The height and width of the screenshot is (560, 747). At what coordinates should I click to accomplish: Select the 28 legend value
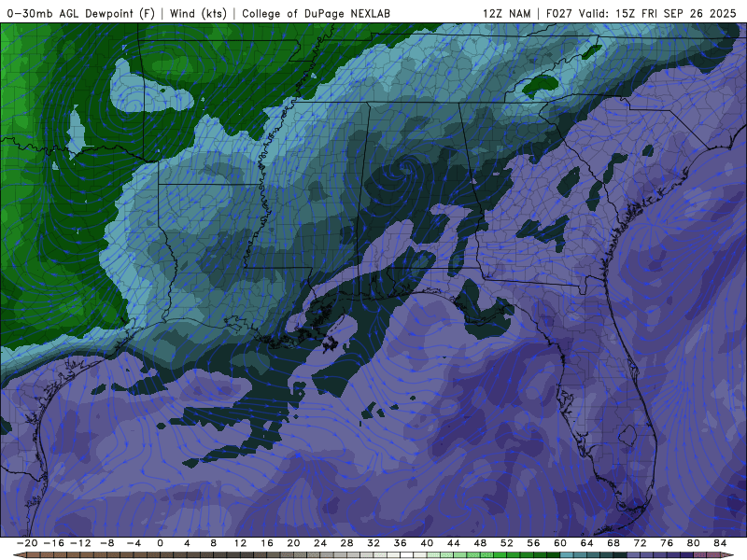tap(346, 543)
